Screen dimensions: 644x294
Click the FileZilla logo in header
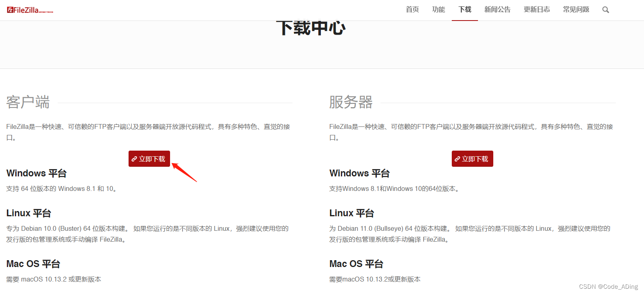click(30, 10)
